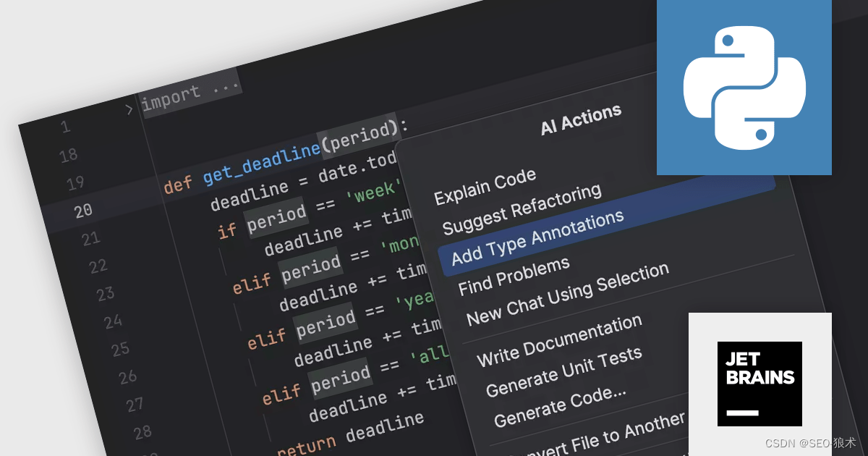Click period in the 'week' comparison line
Image resolution: width=868 pixels, height=456 pixels.
coord(276,218)
